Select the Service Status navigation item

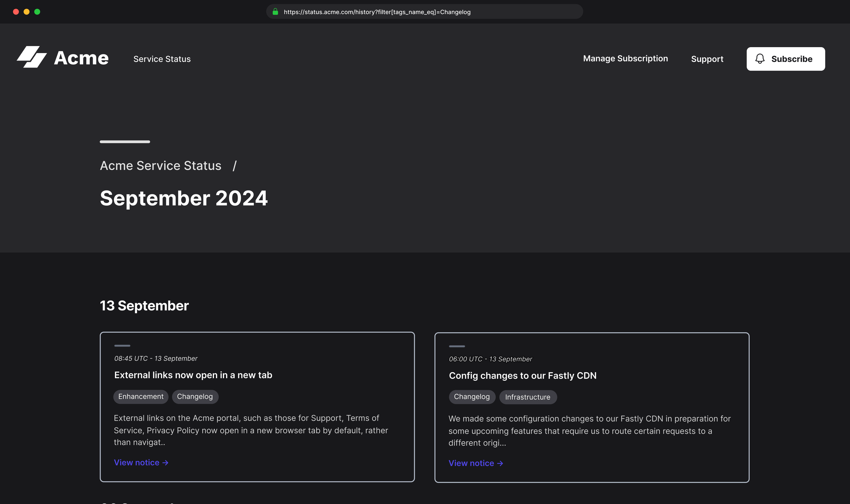point(161,59)
